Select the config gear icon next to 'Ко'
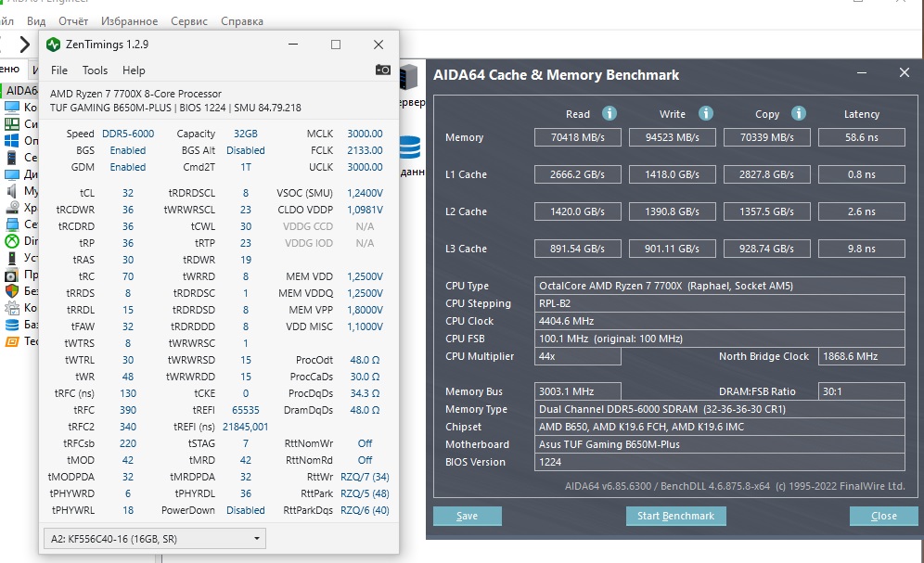Image resolution: width=924 pixels, height=563 pixels. 12,307
